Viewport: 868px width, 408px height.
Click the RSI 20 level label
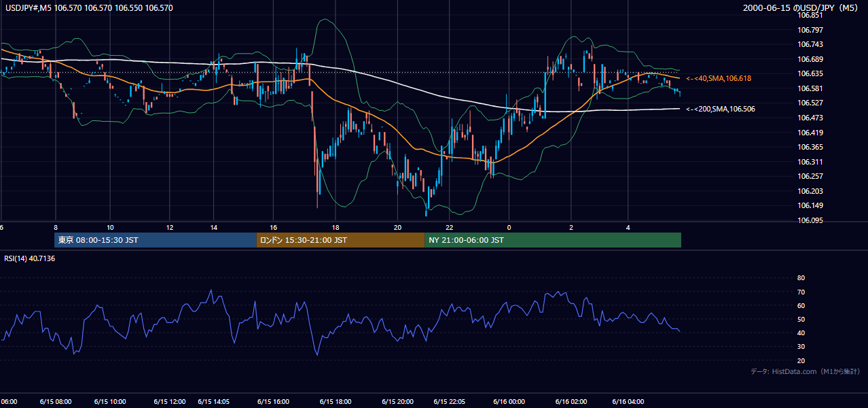click(801, 360)
